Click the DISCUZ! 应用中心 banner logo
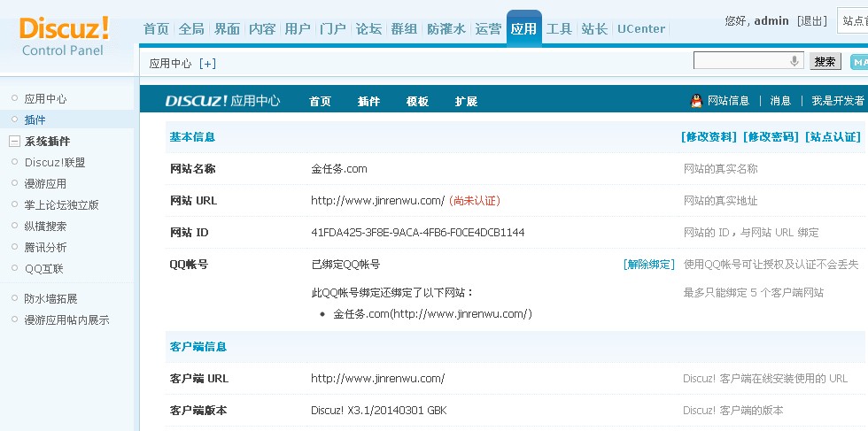Viewport: 868px width, 431px height. coord(222,101)
